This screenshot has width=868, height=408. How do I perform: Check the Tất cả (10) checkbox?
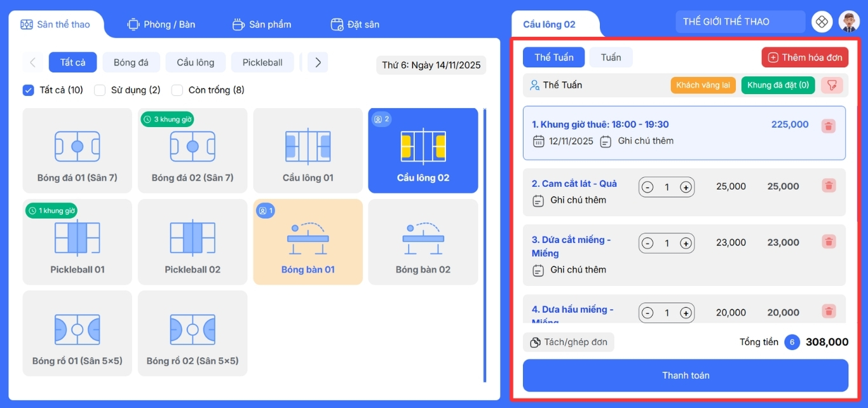tap(28, 90)
